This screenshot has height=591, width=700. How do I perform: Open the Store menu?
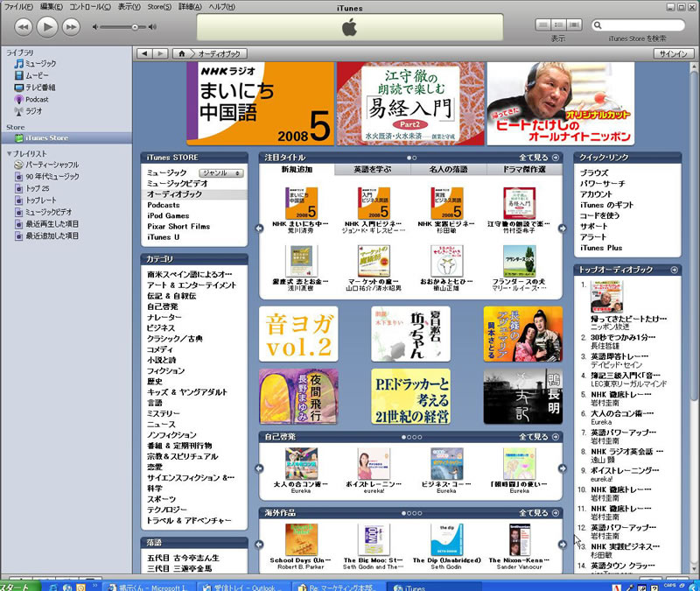(159, 7)
